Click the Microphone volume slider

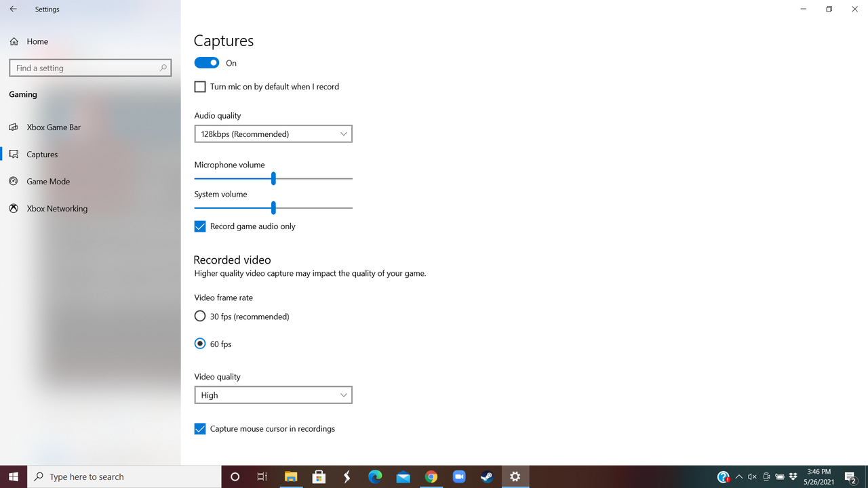[273, 178]
